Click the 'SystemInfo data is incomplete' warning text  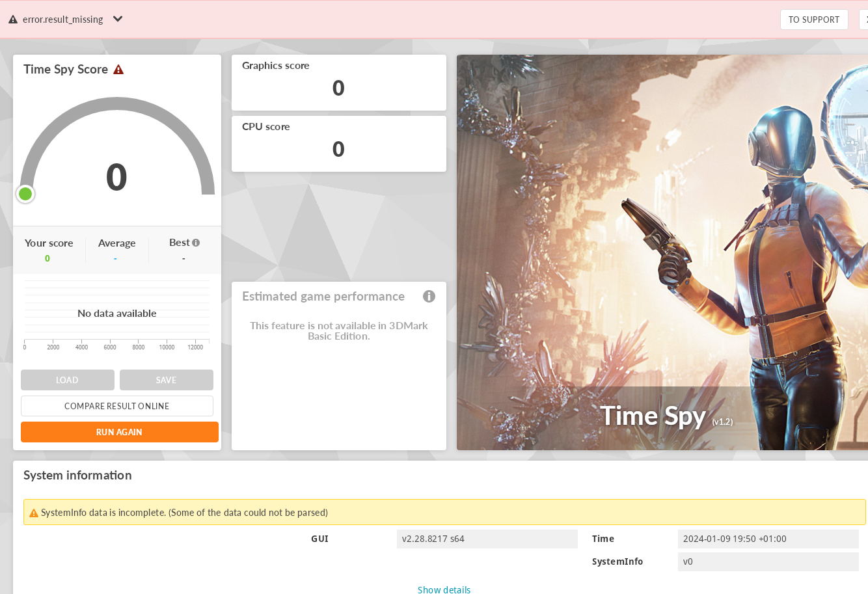tap(184, 513)
